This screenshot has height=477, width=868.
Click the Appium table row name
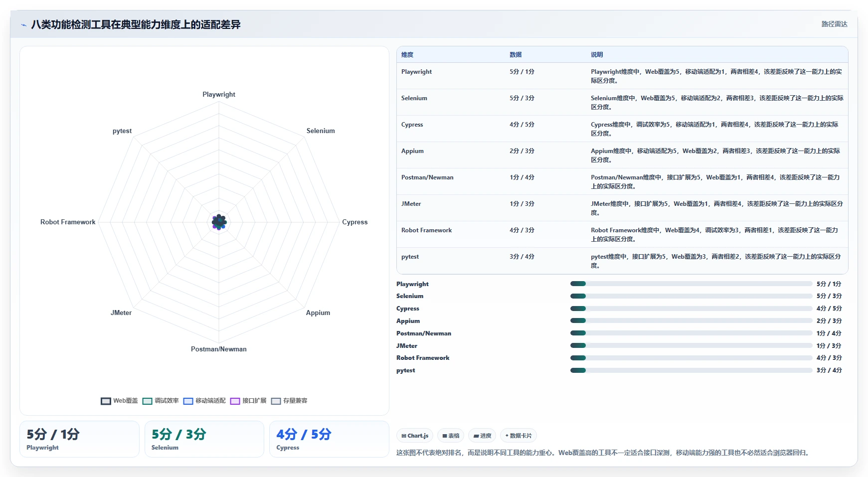tap(412, 151)
